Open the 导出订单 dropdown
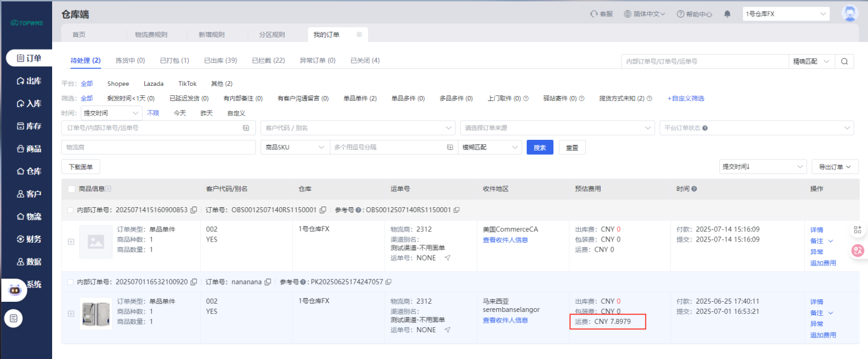The height and width of the screenshot is (359, 868). click(x=835, y=166)
